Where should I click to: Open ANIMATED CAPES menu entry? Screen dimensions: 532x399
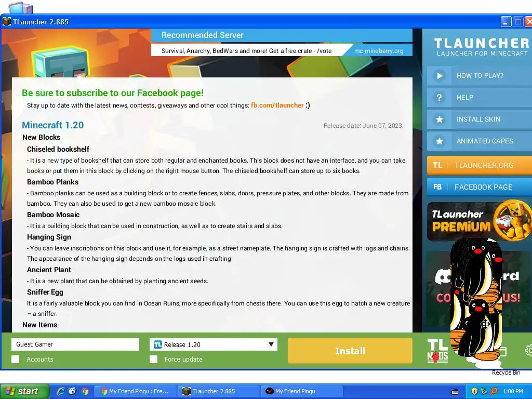coord(479,141)
